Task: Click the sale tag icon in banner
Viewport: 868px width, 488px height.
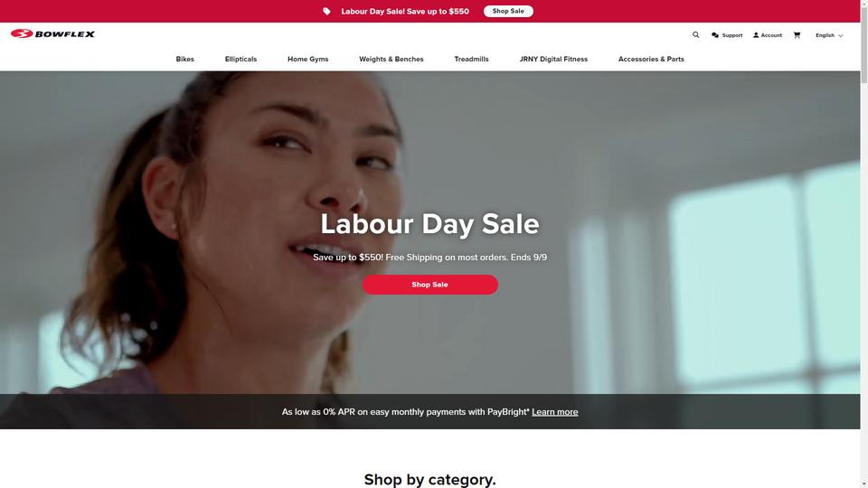Action: [326, 11]
